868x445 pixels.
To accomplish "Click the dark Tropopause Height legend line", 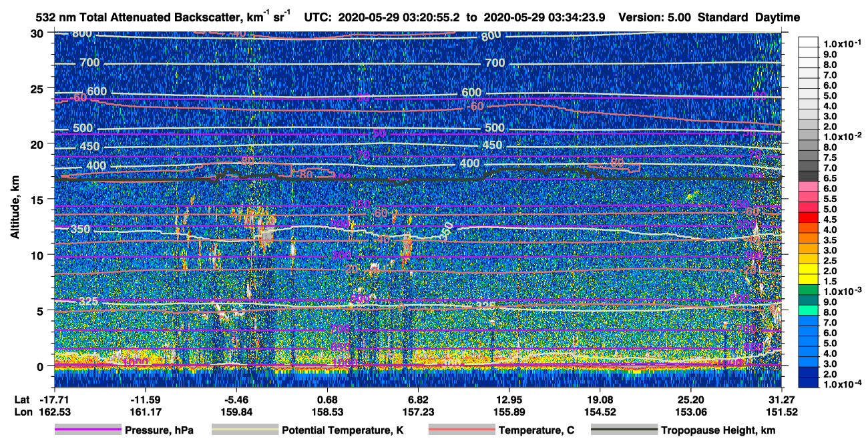I will (624, 430).
